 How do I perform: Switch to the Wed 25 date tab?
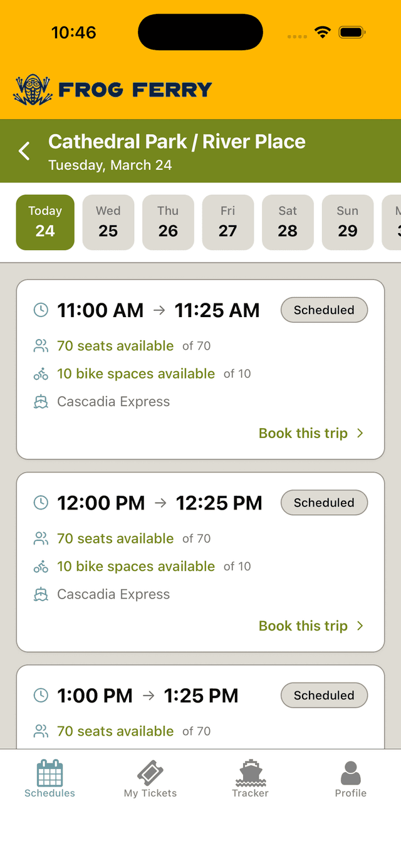(x=108, y=222)
